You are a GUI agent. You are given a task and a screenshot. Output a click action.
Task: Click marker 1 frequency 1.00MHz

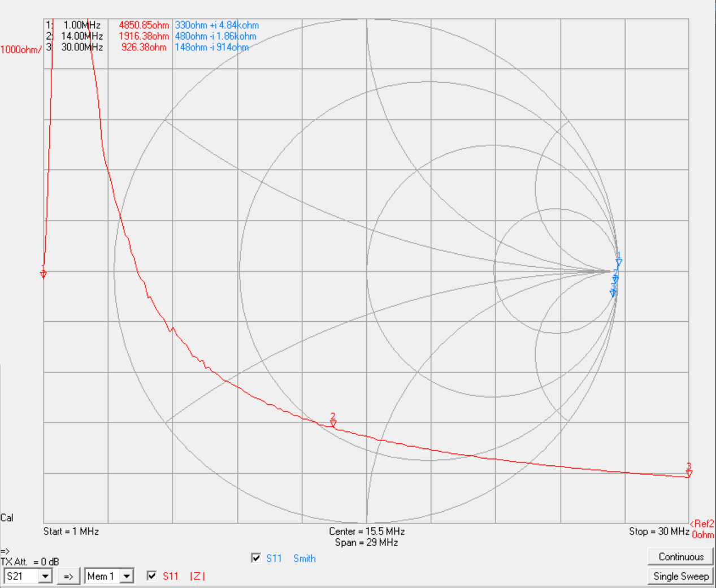82,25
